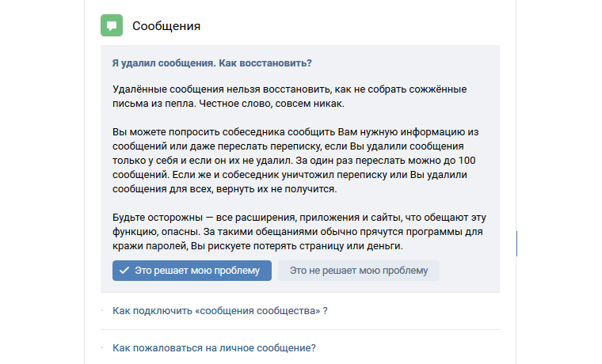Screen dimensions: 602x364
Task: Click the checkmark icon on the solve button
Action: point(124,271)
